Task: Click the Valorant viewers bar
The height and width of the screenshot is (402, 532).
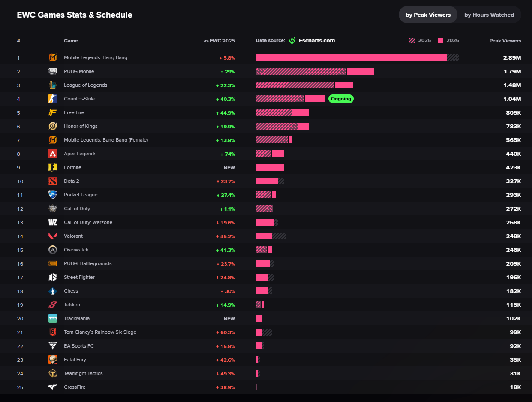Action: [x=271, y=236]
